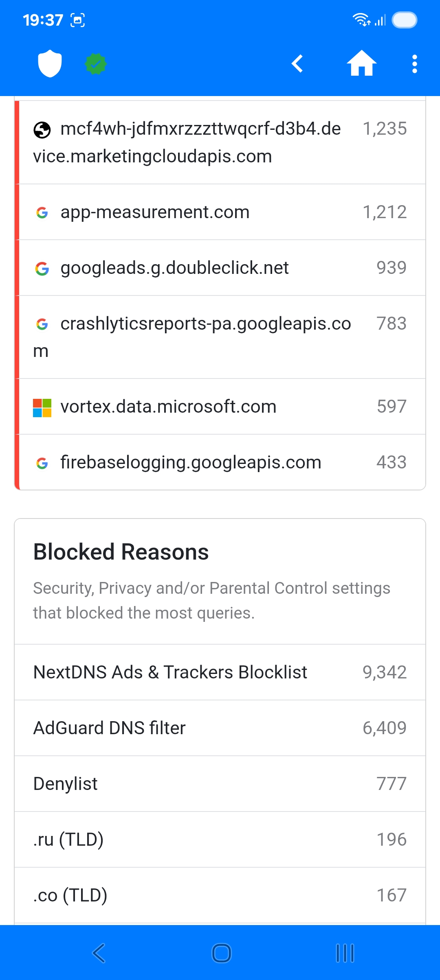Tap the globe icon beside marketingcloudapis domain
Screen dimensions: 440x980
point(42,130)
